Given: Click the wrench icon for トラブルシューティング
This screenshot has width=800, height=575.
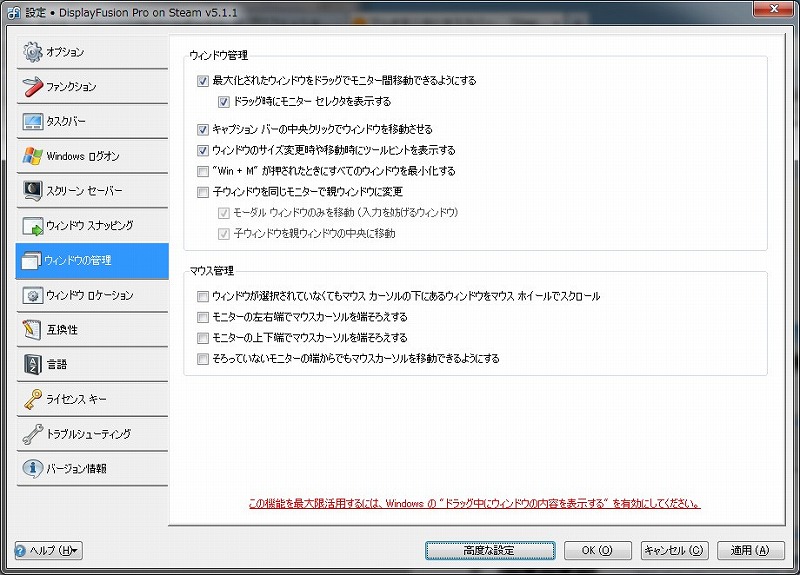Looking at the screenshot, I should (33, 434).
